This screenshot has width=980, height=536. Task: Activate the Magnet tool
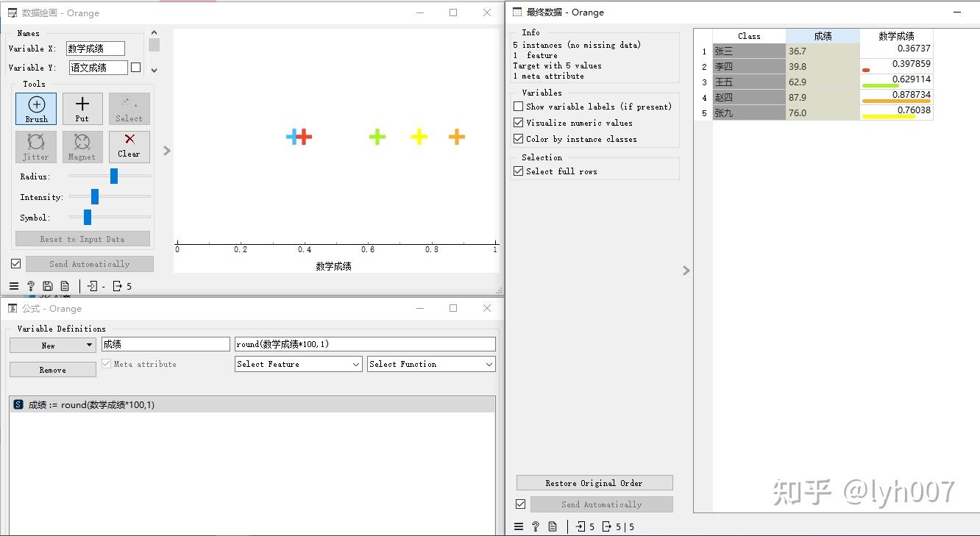[x=82, y=146]
